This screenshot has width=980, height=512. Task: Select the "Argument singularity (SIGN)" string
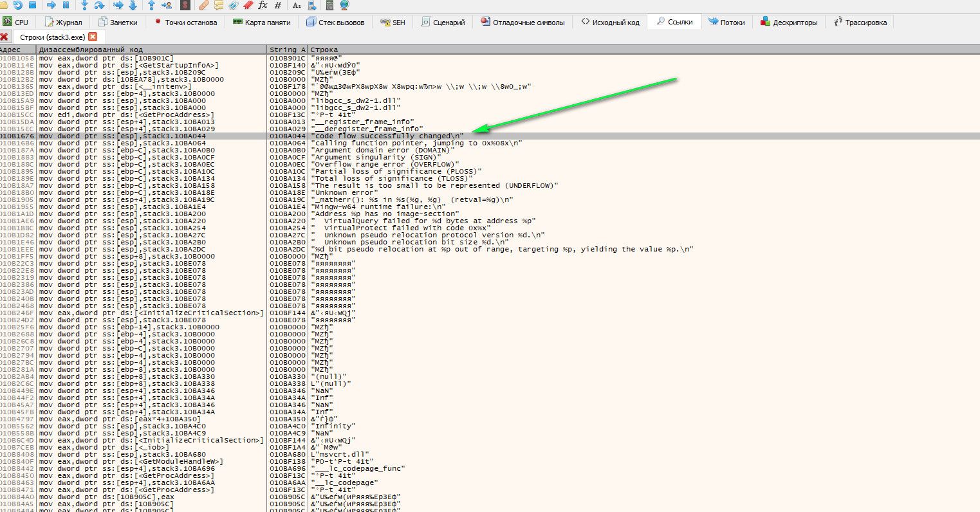[x=376, y=158]
